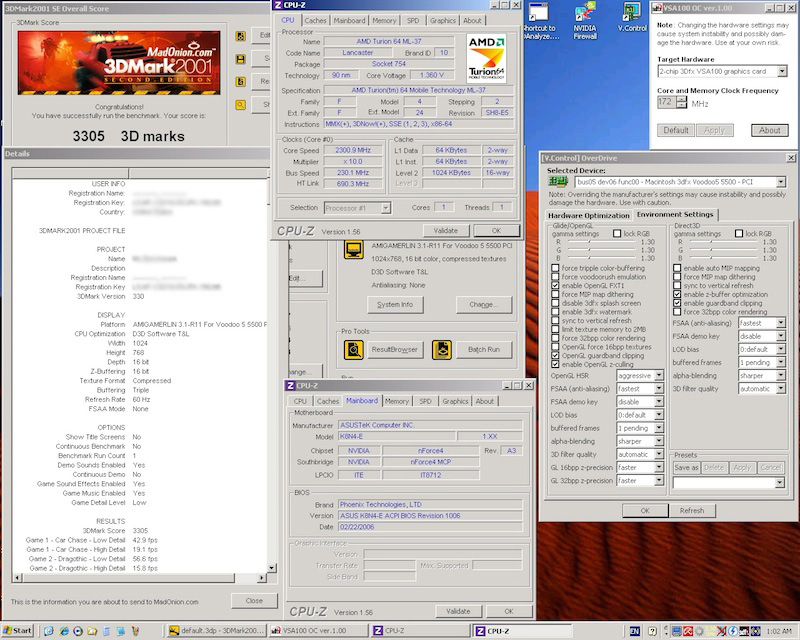Image resolution: width=800 pixels, height=640 pixels.
Task: Open Memory tab in the CPU-Z processor window
Action: (384, 20)
